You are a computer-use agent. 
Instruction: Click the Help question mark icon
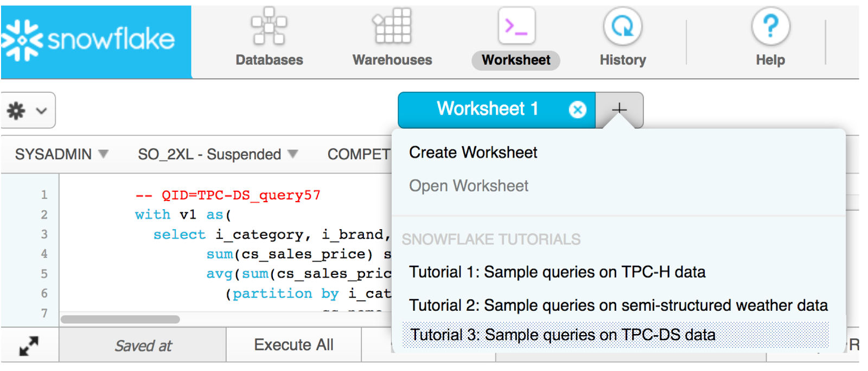click(770, 27)
